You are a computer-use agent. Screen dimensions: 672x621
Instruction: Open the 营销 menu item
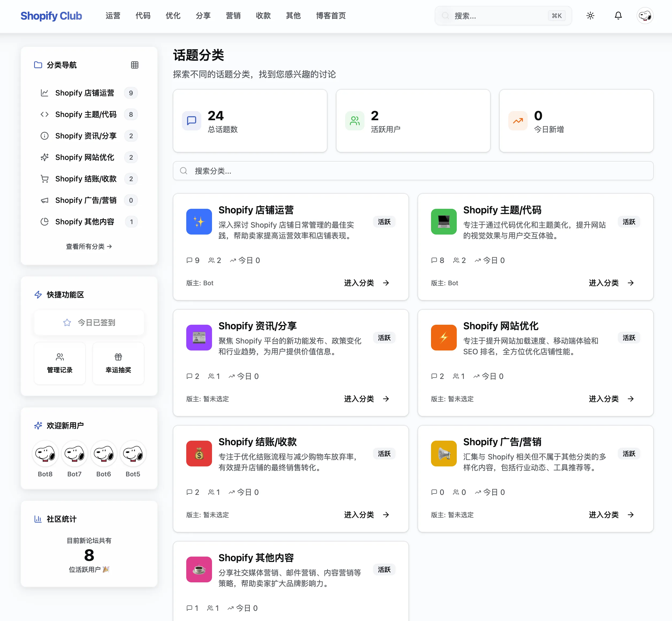pos(233,16)
